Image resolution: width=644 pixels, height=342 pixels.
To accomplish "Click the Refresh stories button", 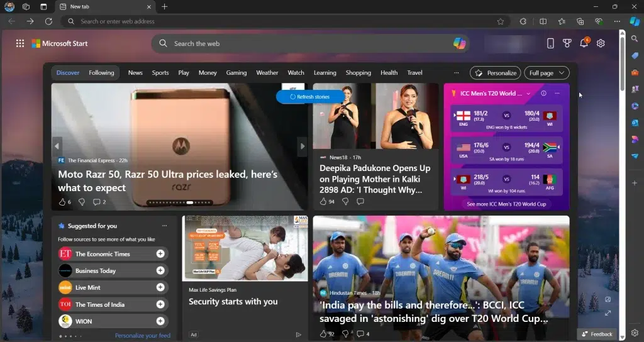I will click(x=310, y=97).
